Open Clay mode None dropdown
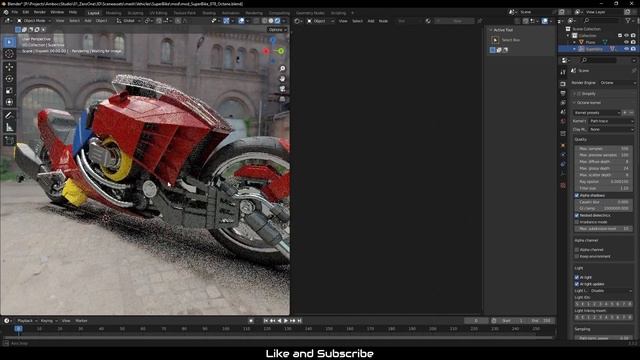The width and height of the screenshot is (640, 360). 611,129
